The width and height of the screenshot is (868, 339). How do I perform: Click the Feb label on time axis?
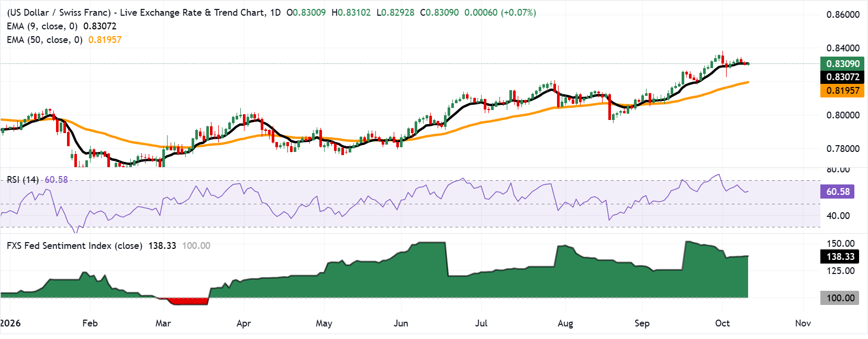[90, 323]
